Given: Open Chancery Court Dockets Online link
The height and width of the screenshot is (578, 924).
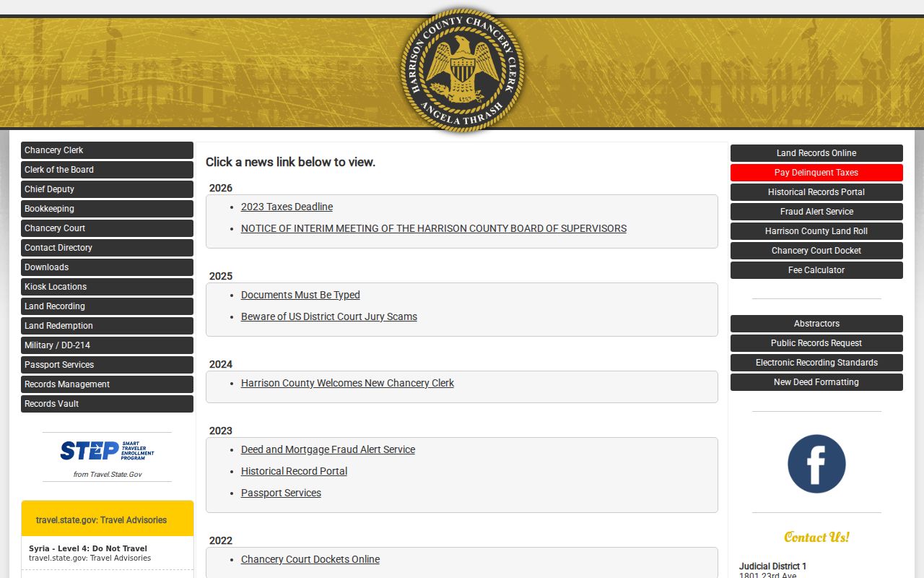Looking at the screenshot, I should click(310, 559).
